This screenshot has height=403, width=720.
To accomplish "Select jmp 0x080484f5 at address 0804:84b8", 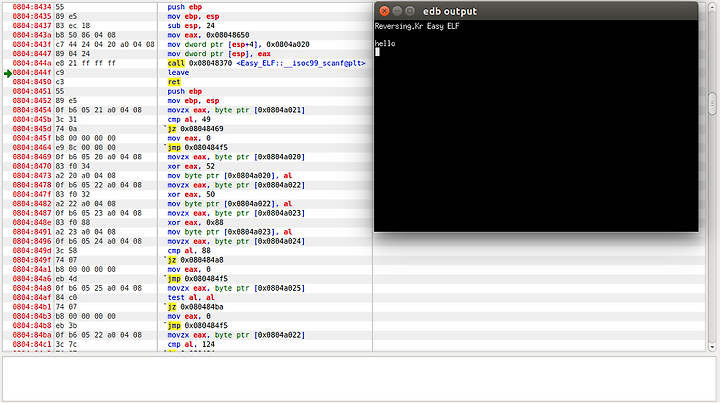I will pos(197,325).
